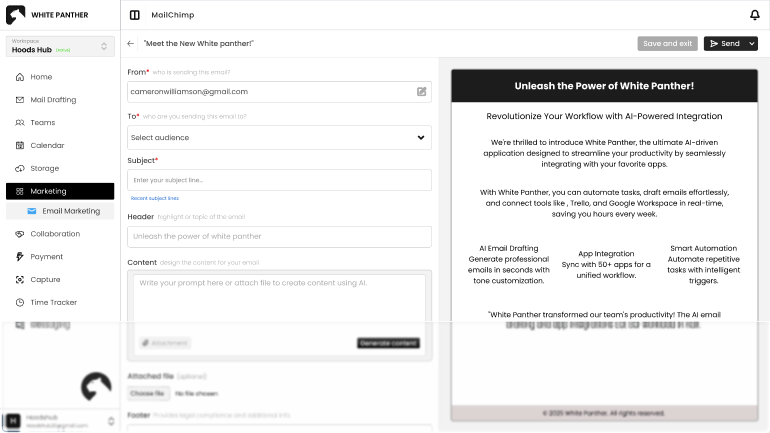Open the Select audience dropdown
The height and width of the screenshot is (433, 770).
point(279,138)
